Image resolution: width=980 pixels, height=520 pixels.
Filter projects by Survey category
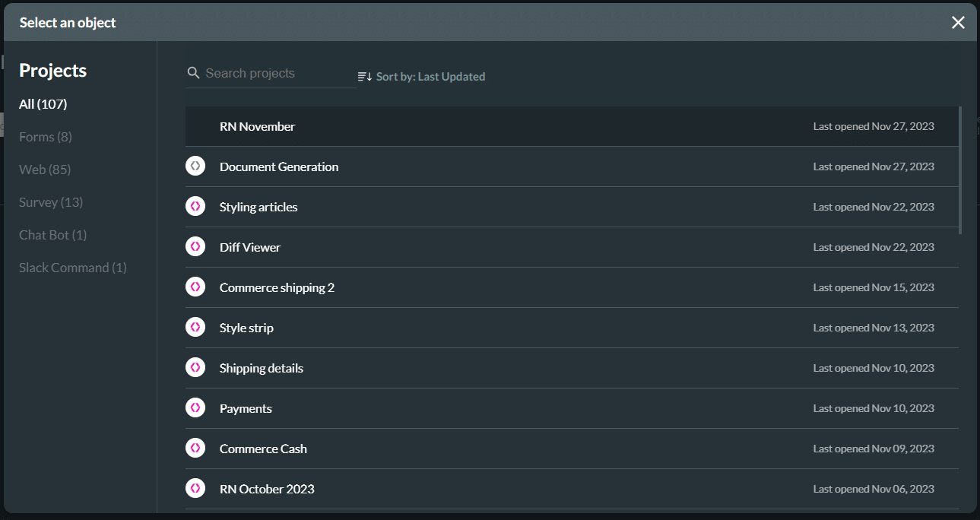click(x=51, y=201)
